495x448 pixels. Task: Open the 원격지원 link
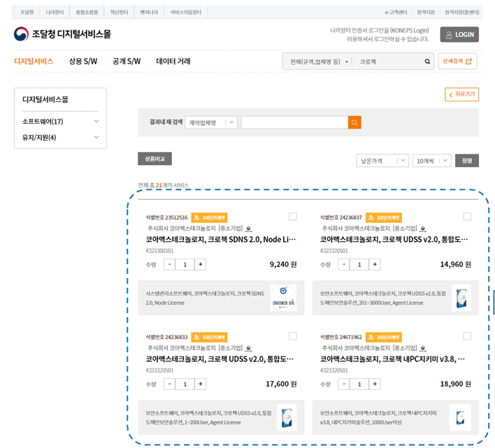tap(426, 13)
